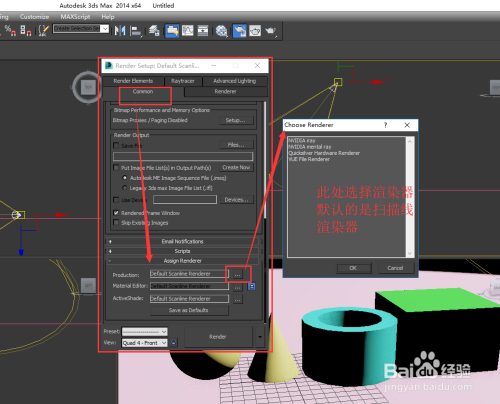Collapse Assign Renderer rollout
Screen dimensions: 500x404
click(x=183, y=261)
